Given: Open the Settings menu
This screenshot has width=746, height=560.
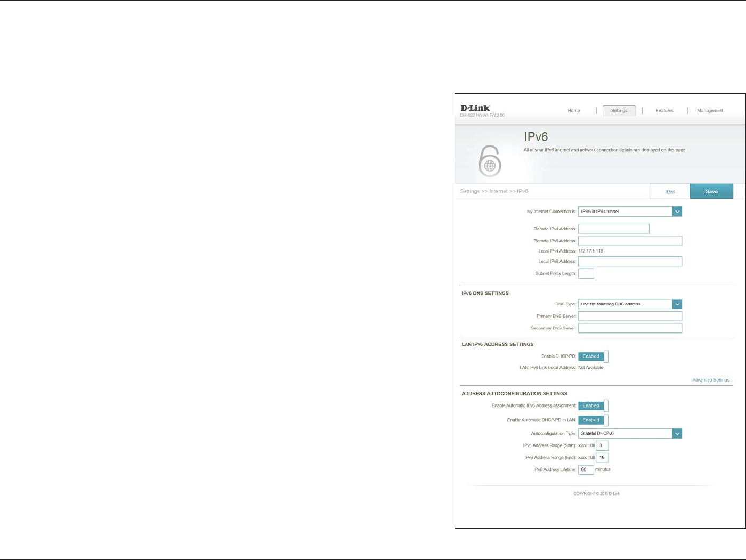Looking at the screenshot, I should [619, 111].
